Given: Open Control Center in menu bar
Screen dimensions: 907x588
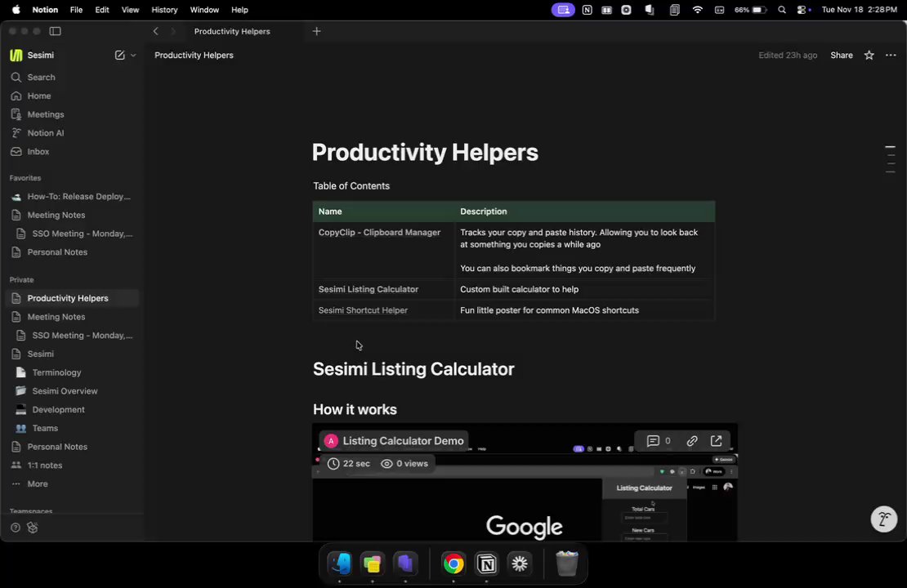Looking at the screenshot, I should (802, 10).
